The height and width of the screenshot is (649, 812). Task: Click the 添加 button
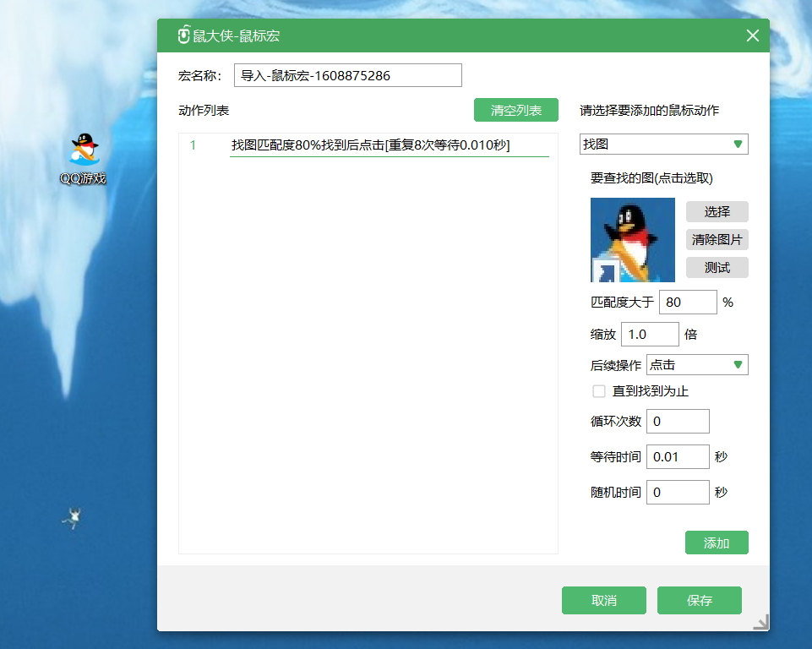tap(716, 543)
